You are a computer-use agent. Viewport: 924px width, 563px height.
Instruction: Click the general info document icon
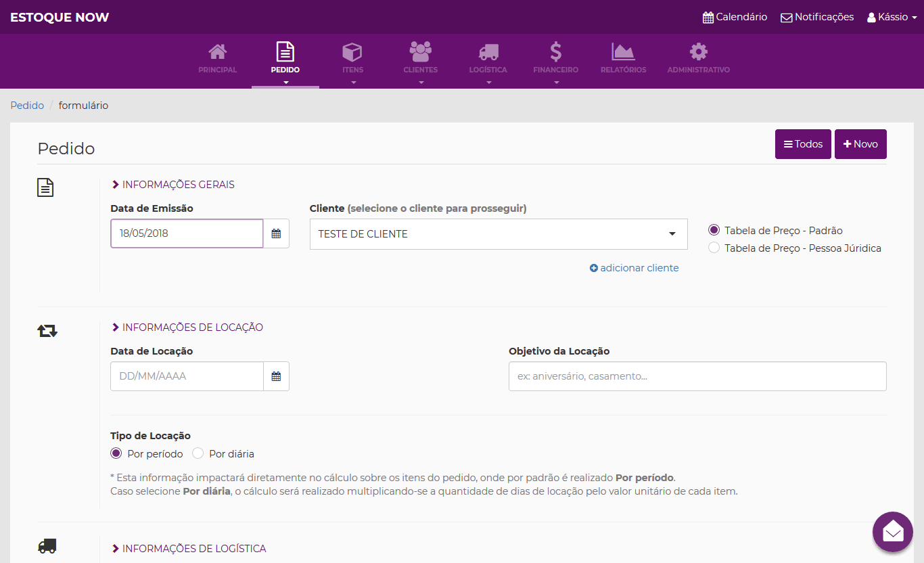45,187
